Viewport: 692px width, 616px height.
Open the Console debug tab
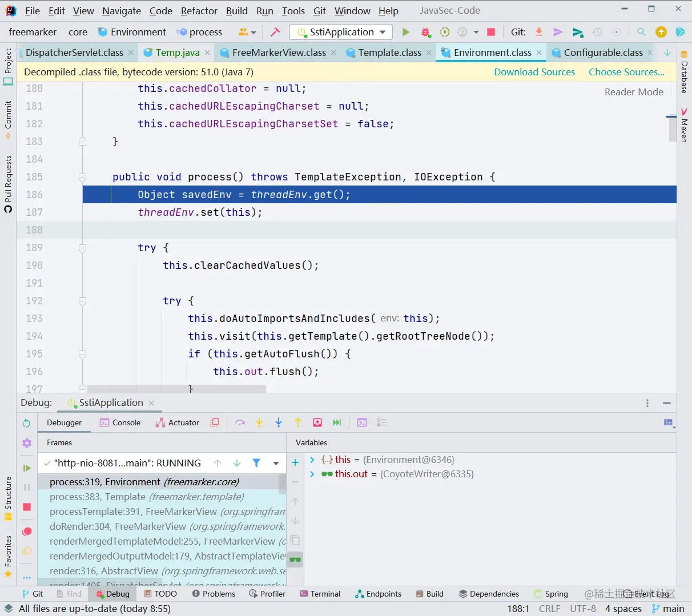click(x=120, y=422)
